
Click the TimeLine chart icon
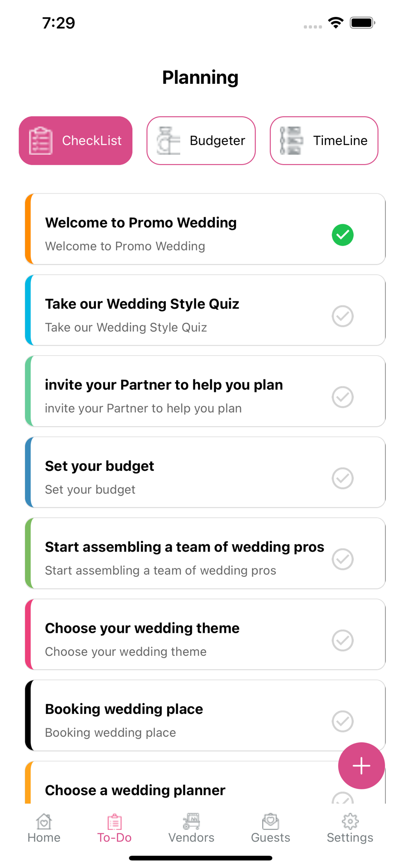pyautogui.click(x=292, y=141)
